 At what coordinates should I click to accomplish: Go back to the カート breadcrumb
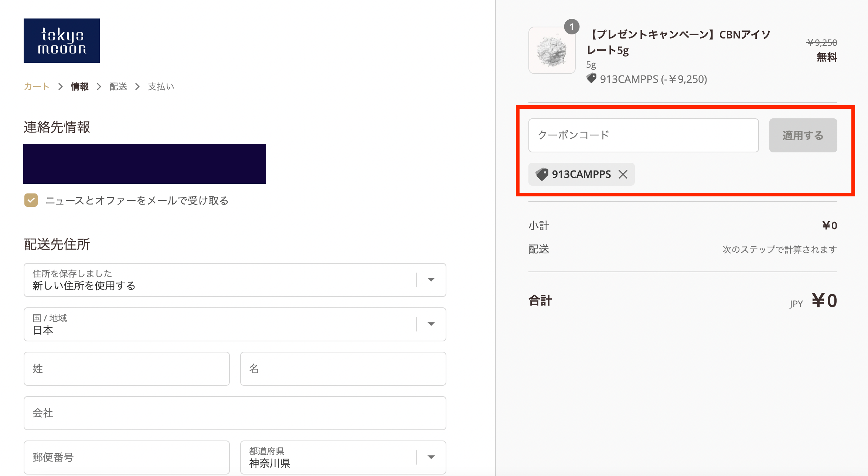click(36, 87)
